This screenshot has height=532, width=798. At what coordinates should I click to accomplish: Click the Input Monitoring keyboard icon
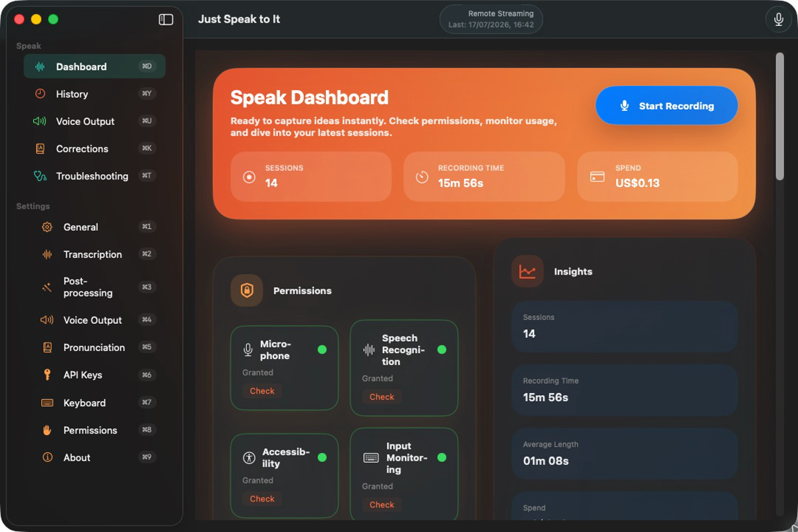click(x=371, y=458)
